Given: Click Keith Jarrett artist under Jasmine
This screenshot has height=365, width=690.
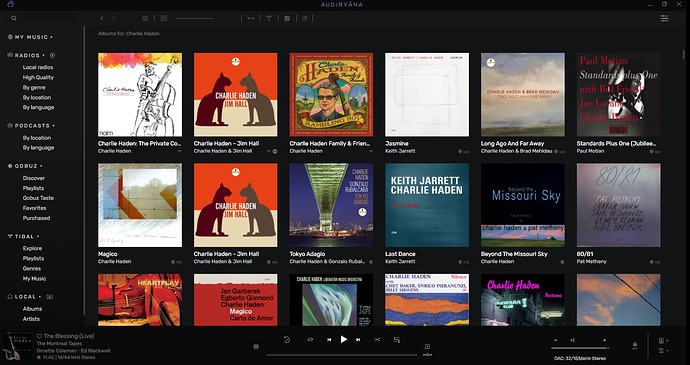Looking at the screenshot, I should [400, 151].
